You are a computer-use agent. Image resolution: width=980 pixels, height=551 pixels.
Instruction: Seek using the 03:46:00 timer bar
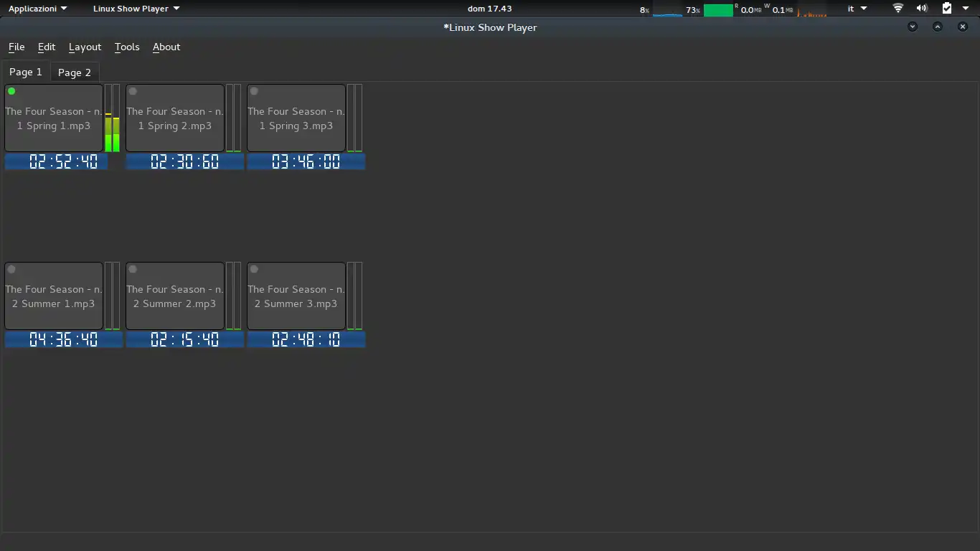coord(306,162)
